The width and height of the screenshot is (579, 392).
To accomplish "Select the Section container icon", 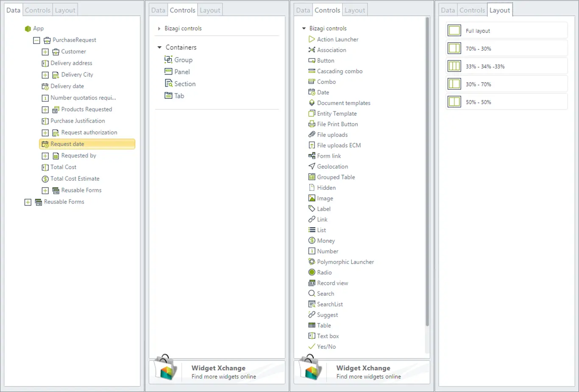I will coord(168,83).
